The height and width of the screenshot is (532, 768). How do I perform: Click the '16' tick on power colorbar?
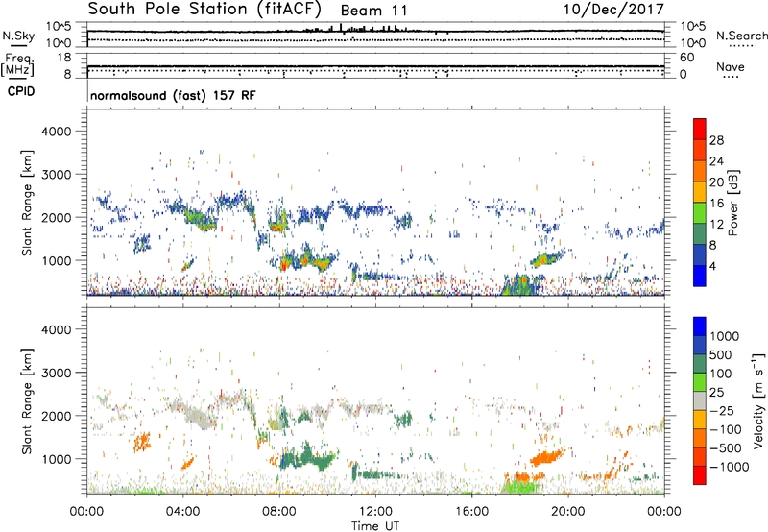(x=716, y=203)
